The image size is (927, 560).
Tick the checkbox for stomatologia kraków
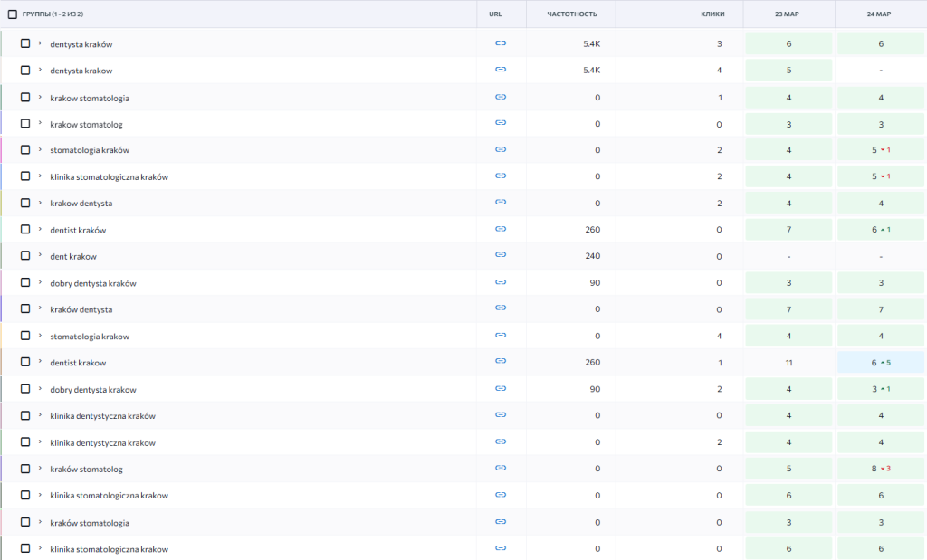point(25,150)
